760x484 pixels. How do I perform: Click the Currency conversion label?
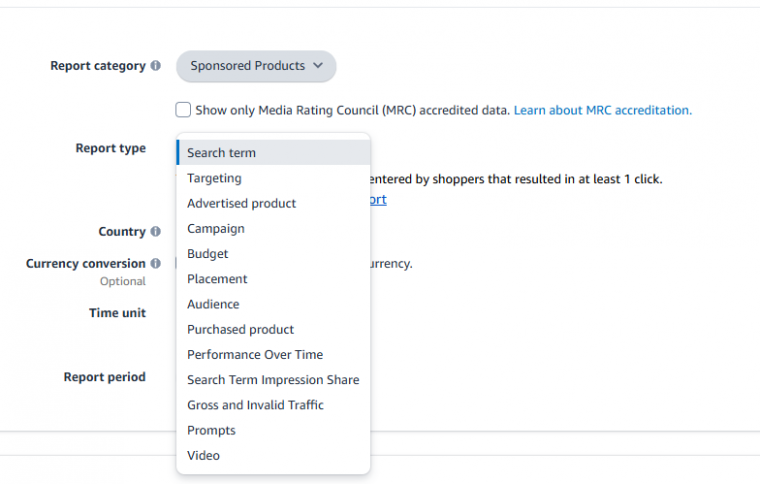point(86,264)
